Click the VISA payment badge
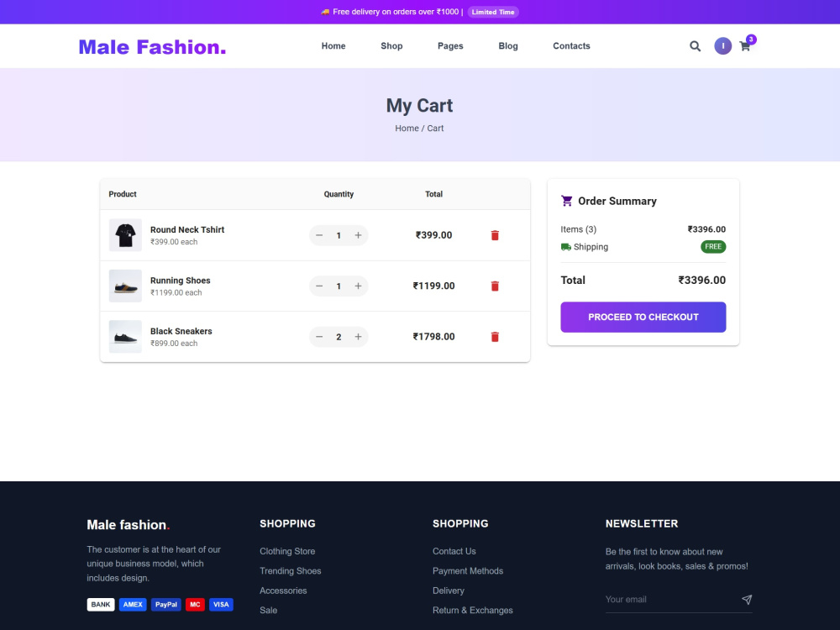 click(x=221, y=605)
